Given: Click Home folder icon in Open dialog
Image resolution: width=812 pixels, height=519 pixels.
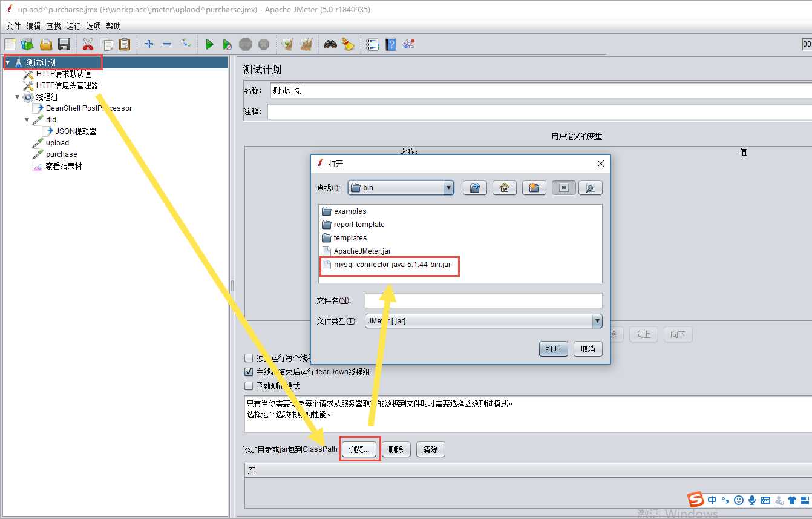Looking at the screenshot, I should pyautogui.click(x=505, y=188).
